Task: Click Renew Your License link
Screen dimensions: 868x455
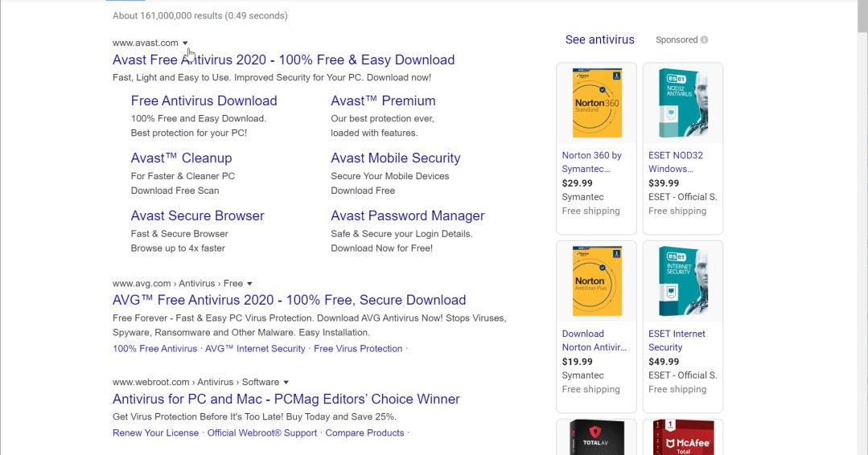Action: (155, 432)
